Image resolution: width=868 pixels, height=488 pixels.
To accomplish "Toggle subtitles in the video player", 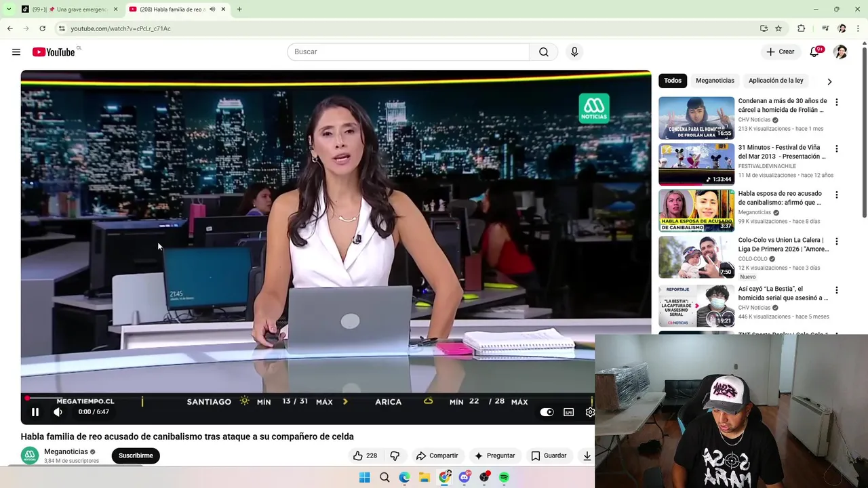I will pyautogui.click(x=568, y=411).
